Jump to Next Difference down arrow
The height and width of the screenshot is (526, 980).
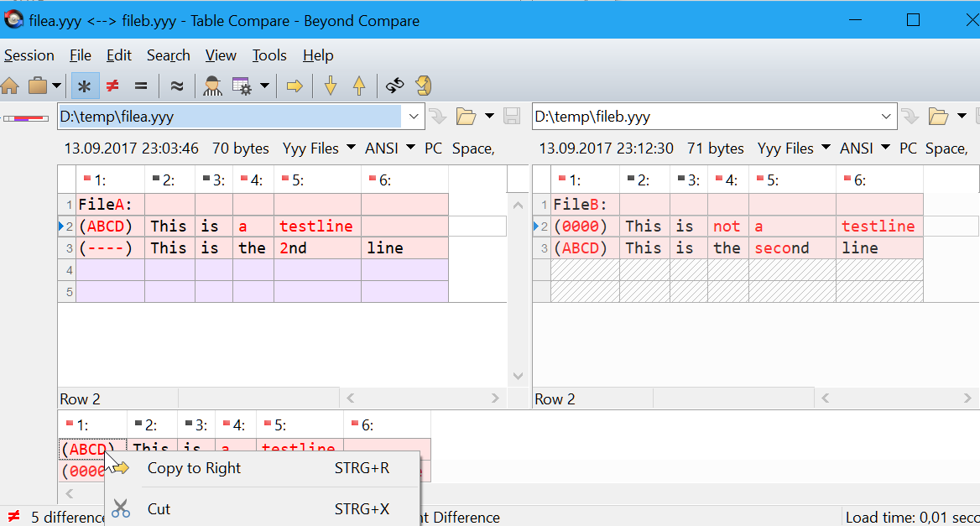tap(331, 86)
